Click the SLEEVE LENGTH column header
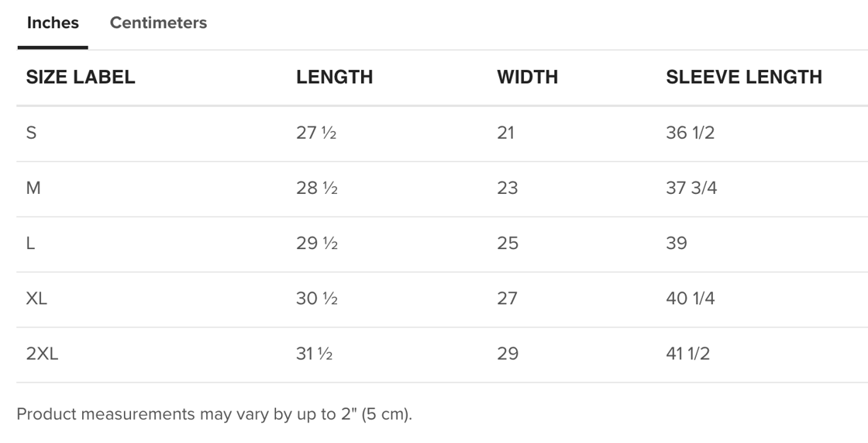 coord(743,77)
